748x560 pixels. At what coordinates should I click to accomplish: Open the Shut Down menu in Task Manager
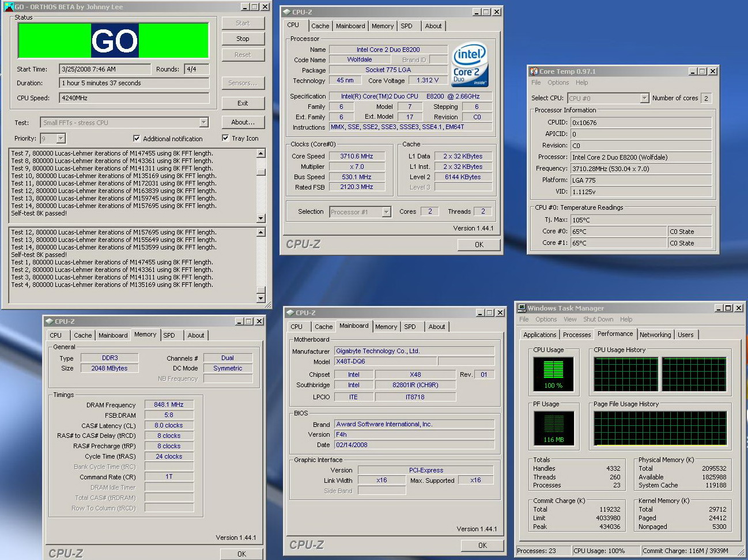(598, 319)
